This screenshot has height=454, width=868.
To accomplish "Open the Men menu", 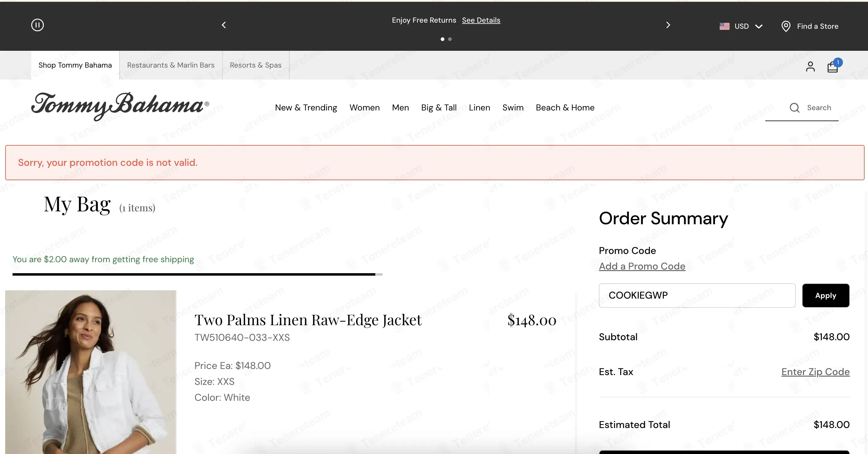I will click(400, 107).
